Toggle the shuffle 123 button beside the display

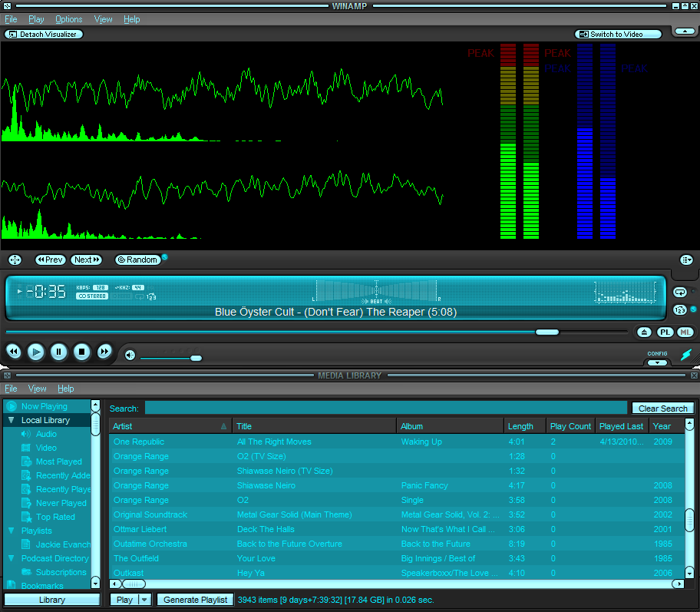click(680, 309)
